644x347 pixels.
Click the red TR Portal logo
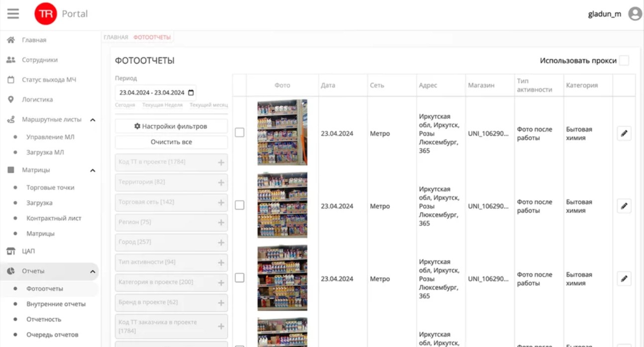46,14
